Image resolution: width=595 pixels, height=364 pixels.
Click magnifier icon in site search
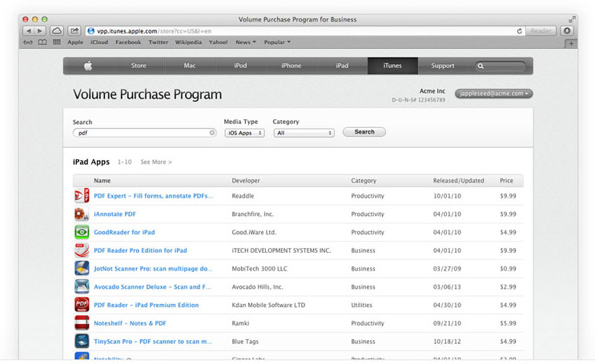click(x=480, y=66)
